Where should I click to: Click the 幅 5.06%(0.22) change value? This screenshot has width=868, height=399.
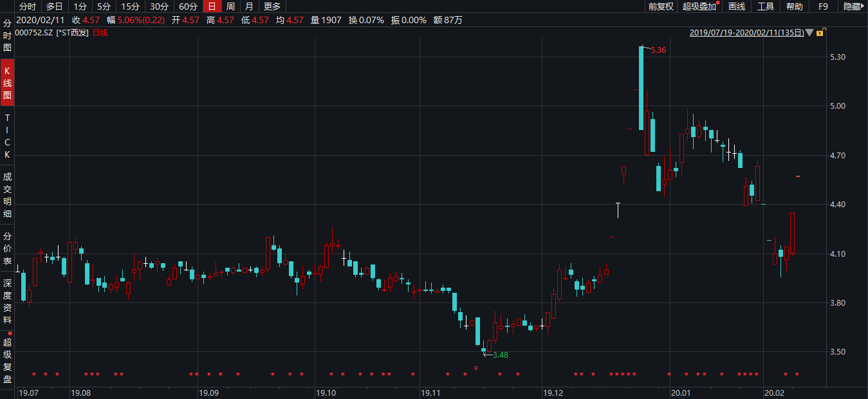(x=136, y=20)
